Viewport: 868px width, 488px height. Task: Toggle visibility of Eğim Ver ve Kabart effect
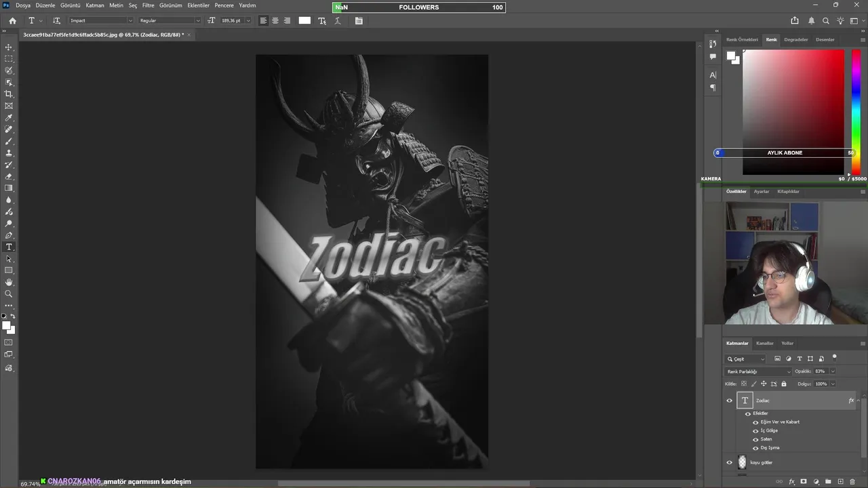tap(755, 422)
